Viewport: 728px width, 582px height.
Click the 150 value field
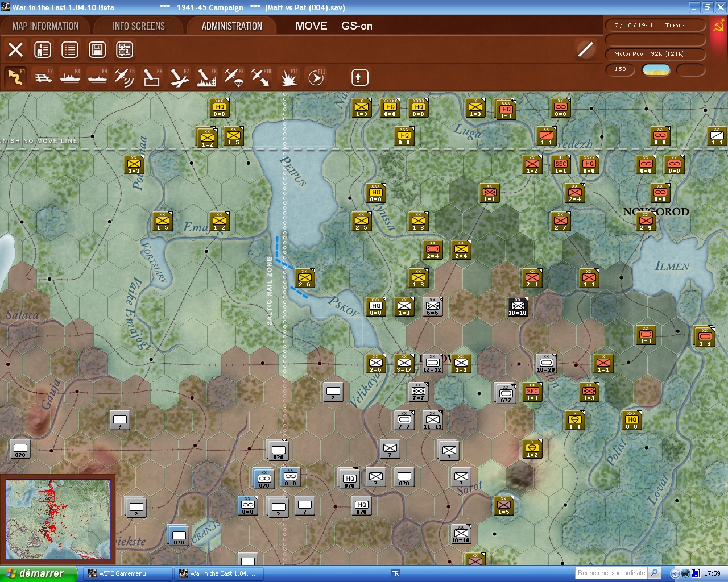coord(620,69)
